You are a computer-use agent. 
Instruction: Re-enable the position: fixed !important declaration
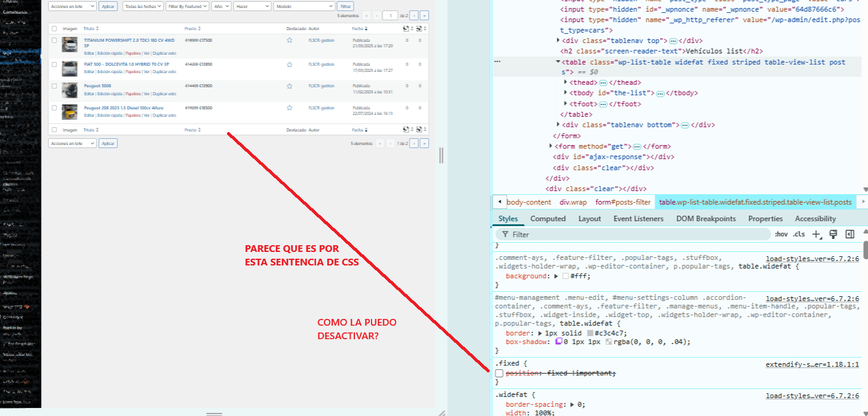(500, 374)
